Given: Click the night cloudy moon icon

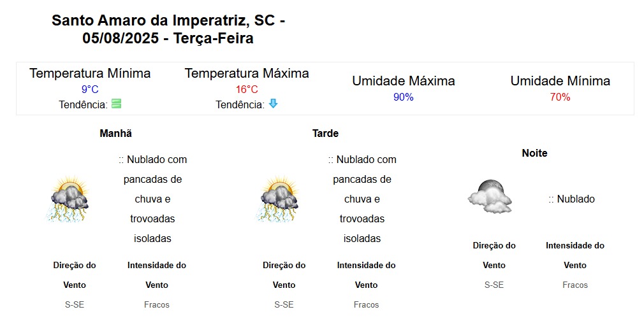Looking at the screenshot, I should coord(490,196).
